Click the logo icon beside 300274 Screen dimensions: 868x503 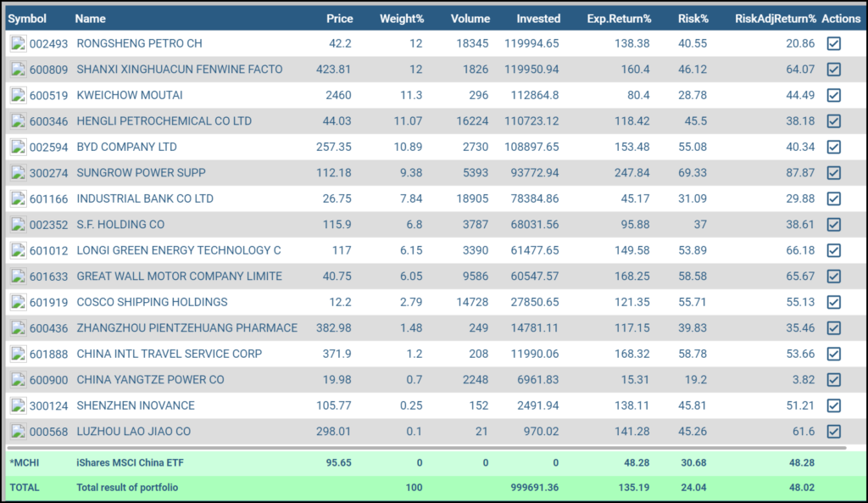pos(18,173)
